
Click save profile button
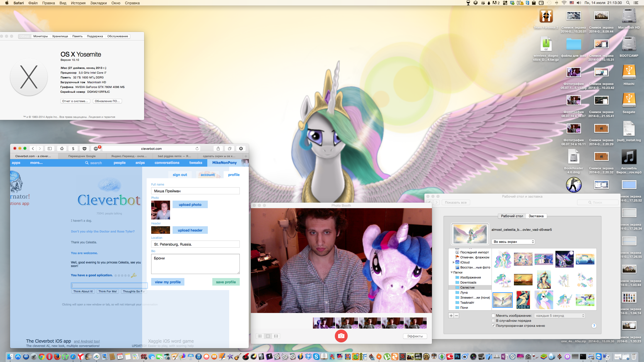[226, 282]
